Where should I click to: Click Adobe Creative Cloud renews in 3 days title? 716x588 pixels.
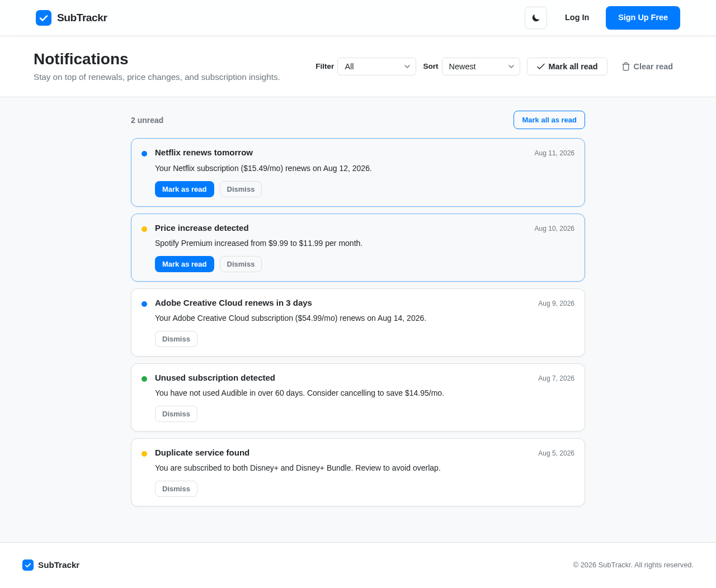coord(233,303)
